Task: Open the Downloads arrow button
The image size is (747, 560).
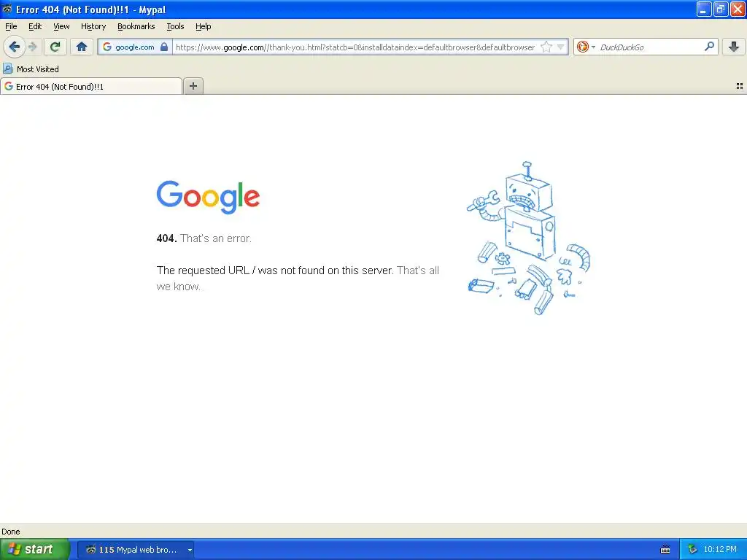Action: pos(734,47)
